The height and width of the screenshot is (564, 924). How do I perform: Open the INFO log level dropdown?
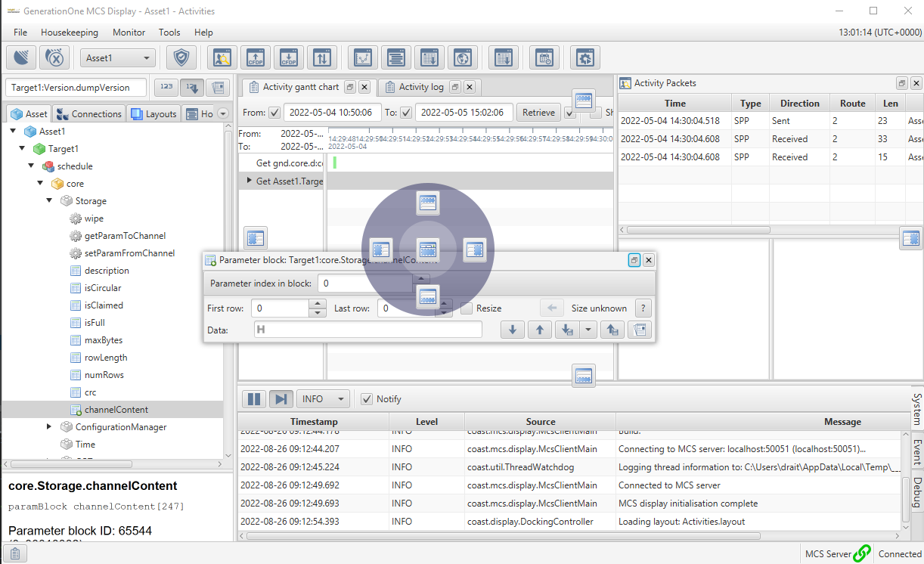coord(323,399)
